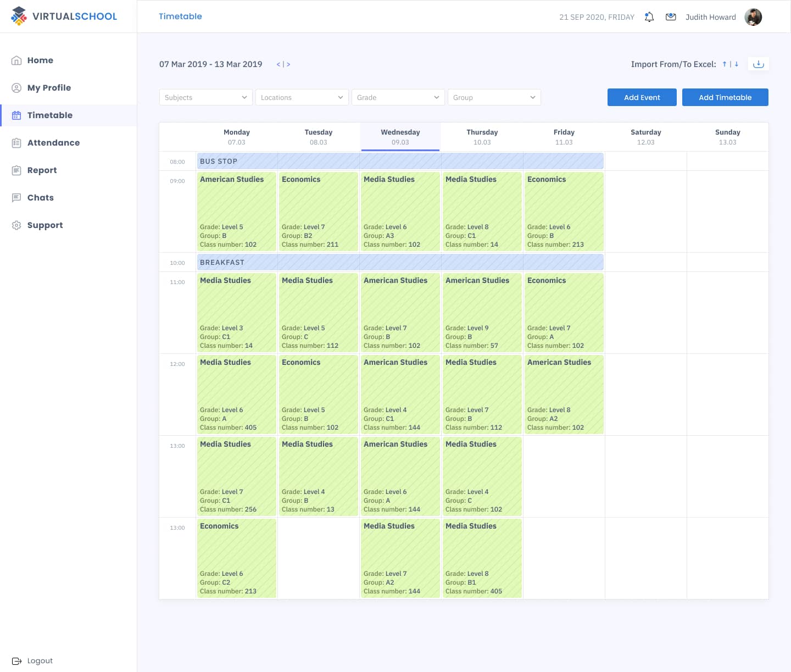Viewport: 791px width, 672px height.
Task: Open Tuesday Media Studies class number 13
Action: (319, 476)
